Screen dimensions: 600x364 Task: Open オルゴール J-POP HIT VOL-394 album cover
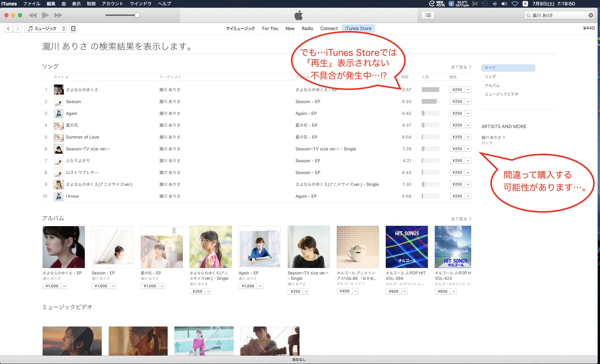tap(407, 247)
